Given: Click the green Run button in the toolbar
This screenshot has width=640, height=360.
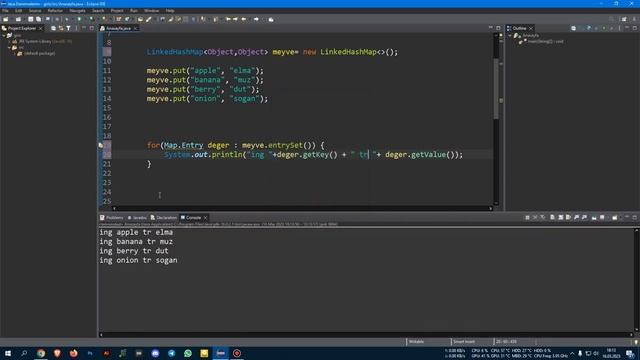Looking at the screenshot, I should (x=79, y=19).
